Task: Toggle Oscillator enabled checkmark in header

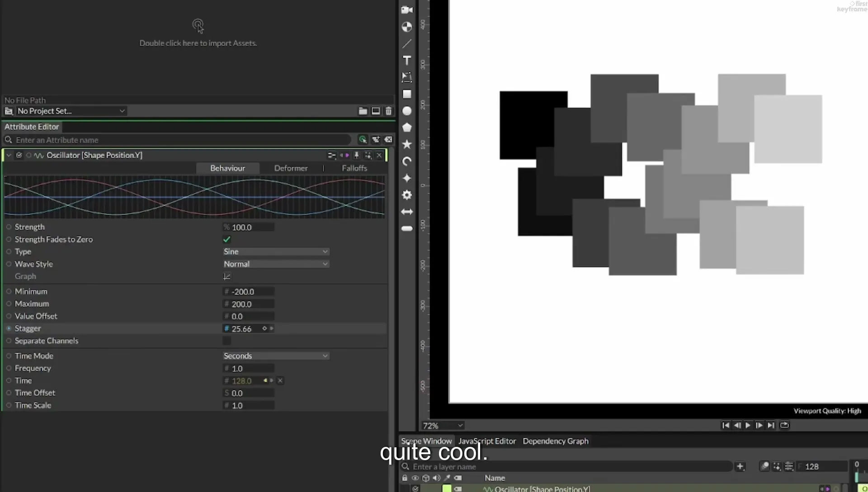Action: (x=19, y=155)
